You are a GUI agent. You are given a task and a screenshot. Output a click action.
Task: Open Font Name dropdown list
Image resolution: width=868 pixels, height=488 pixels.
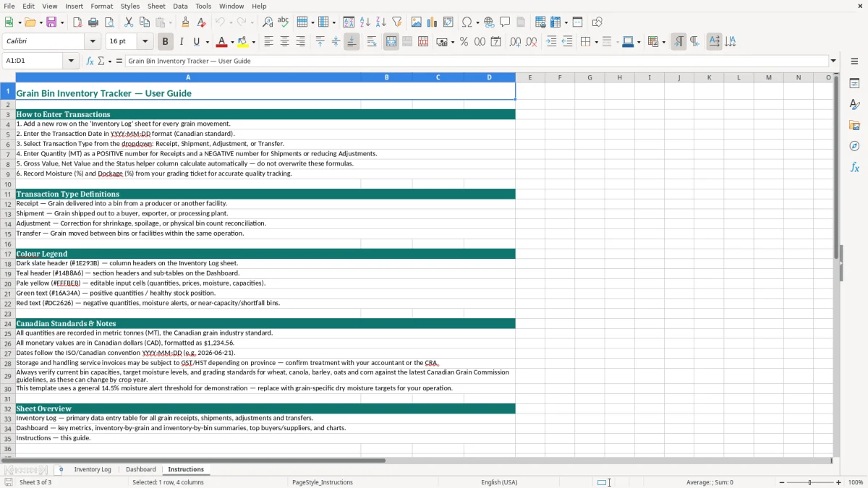(x=93, y=42)
